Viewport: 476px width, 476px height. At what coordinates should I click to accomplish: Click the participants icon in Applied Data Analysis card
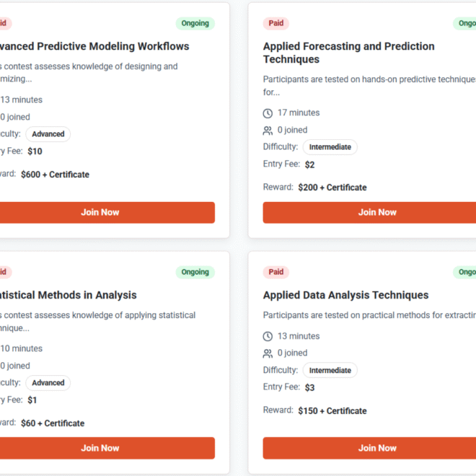point(268,353)
